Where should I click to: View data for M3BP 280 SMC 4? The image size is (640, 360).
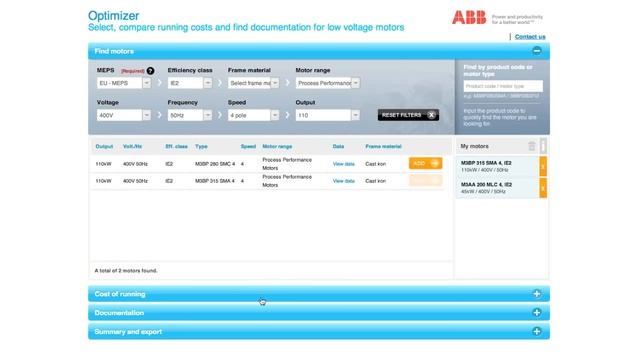pyautogui.click(x=343, y=164)
